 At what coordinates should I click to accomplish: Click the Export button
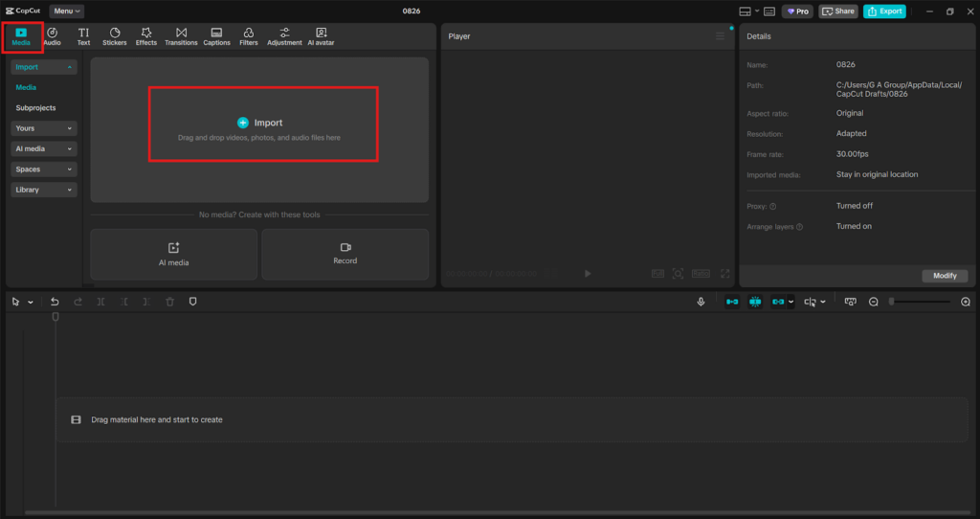[884, 11]
